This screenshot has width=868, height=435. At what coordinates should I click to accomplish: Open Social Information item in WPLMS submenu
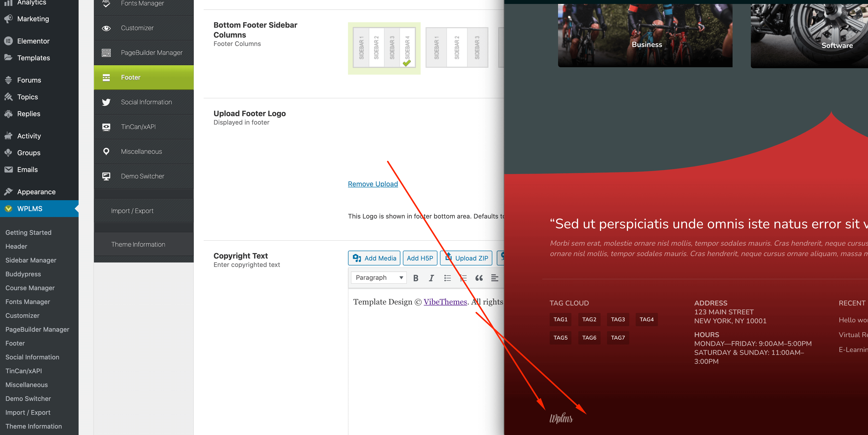(32, 357)
